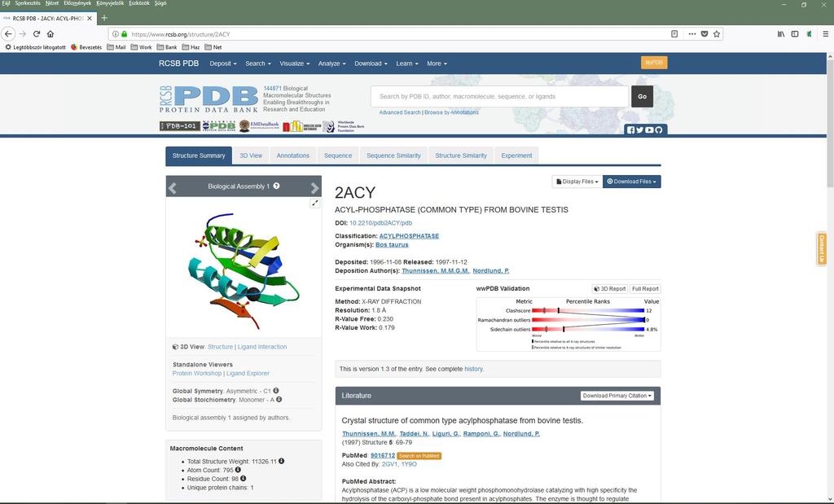Click the MyPDB button
Image resolution: width=834 pixels, height=504 pixels.
click(654, 63)
